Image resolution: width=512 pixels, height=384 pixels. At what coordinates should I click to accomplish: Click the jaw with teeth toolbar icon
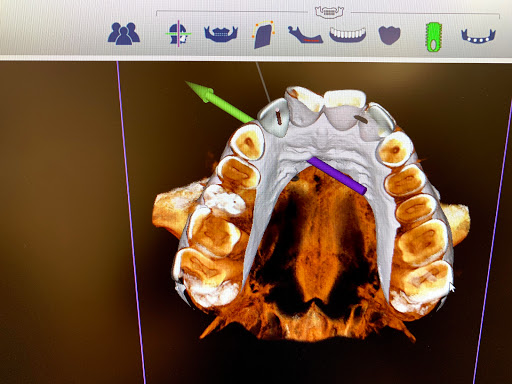point(221,34)
